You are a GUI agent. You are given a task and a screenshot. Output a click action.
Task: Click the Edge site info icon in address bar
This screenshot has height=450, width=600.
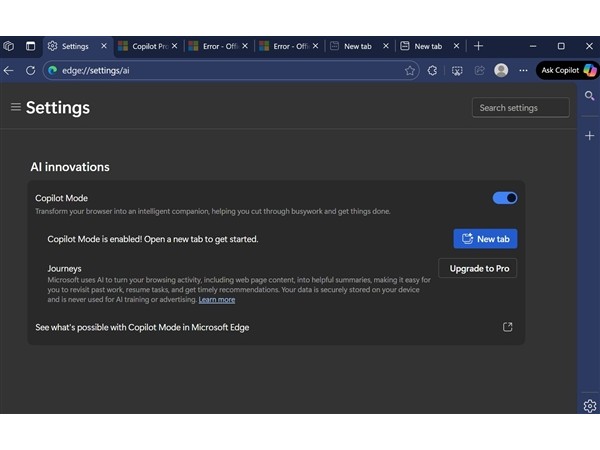click(53, 70)
